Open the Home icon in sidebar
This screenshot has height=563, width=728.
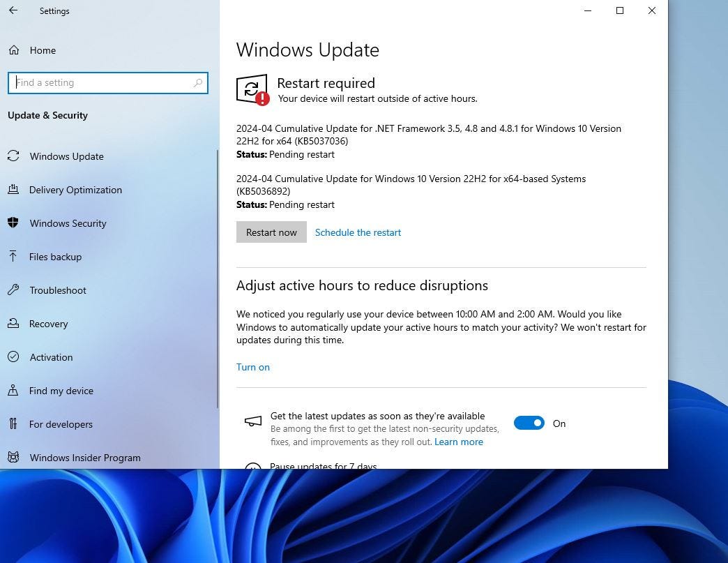[x=14, y=50]
